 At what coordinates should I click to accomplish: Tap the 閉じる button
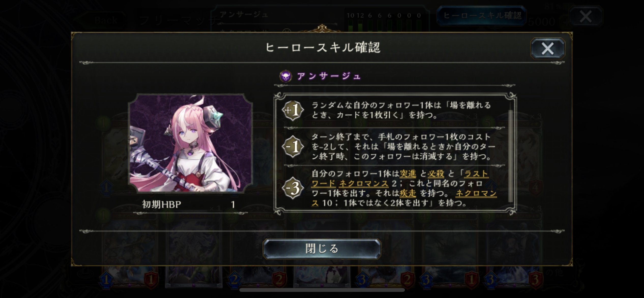322,249
